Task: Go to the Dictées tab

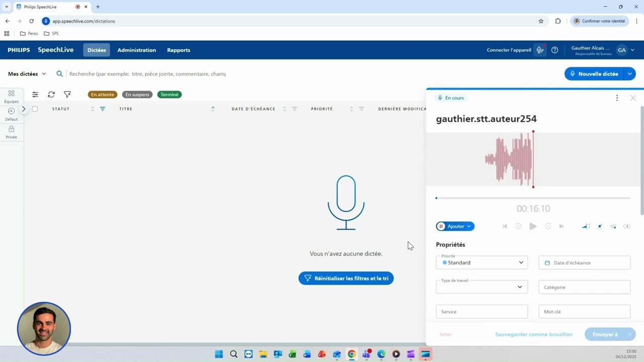Action: [x=97, y=50]
